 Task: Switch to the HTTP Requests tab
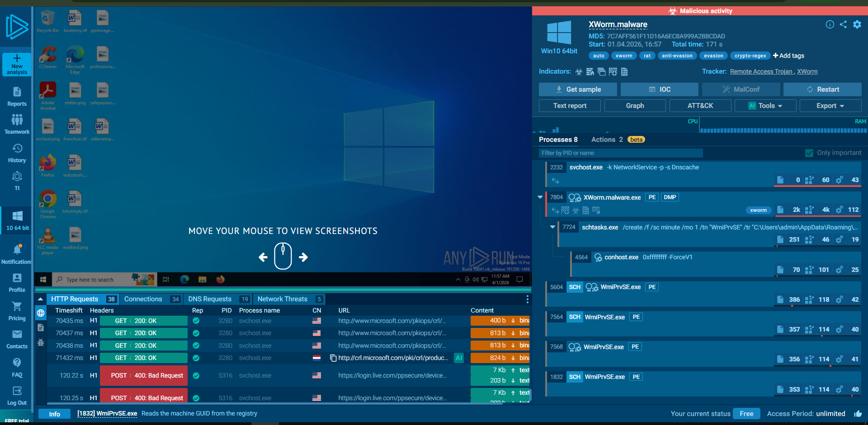[x=83, y=299]
